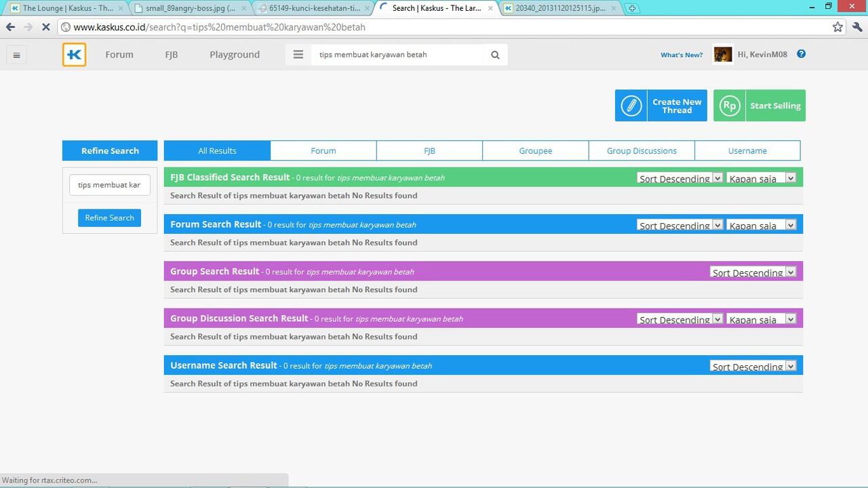Open a new browser tab
The image size is (868, 488).
pos(632,8)
